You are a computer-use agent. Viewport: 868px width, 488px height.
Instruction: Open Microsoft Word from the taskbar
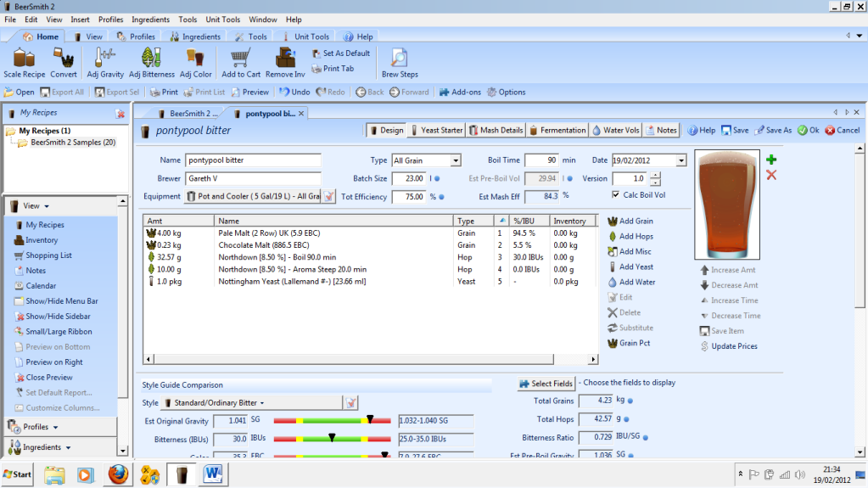coord(213,474)
